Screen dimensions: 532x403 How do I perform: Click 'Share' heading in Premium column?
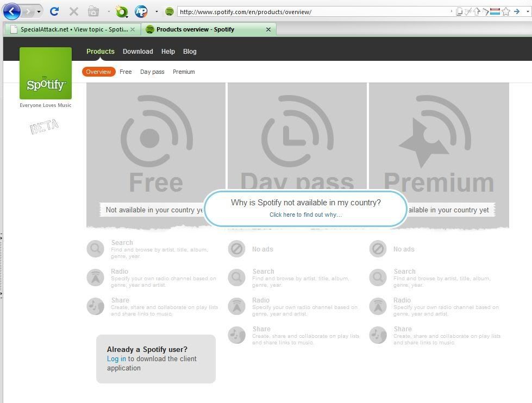tap(403, 329)
